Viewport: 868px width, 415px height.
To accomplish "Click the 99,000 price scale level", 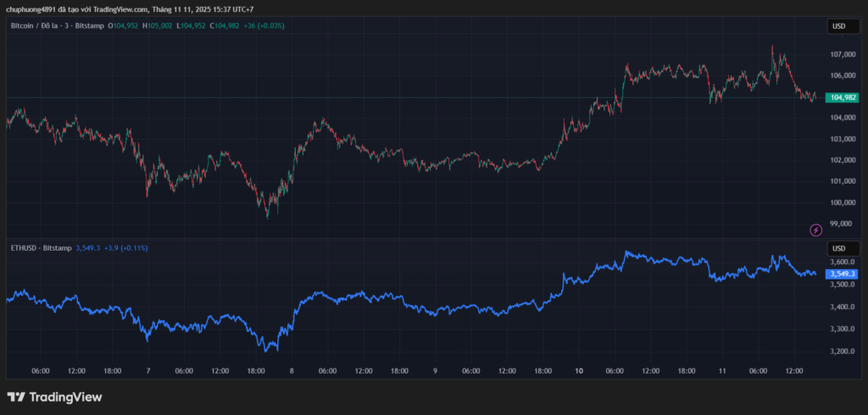I will [842, 224].
